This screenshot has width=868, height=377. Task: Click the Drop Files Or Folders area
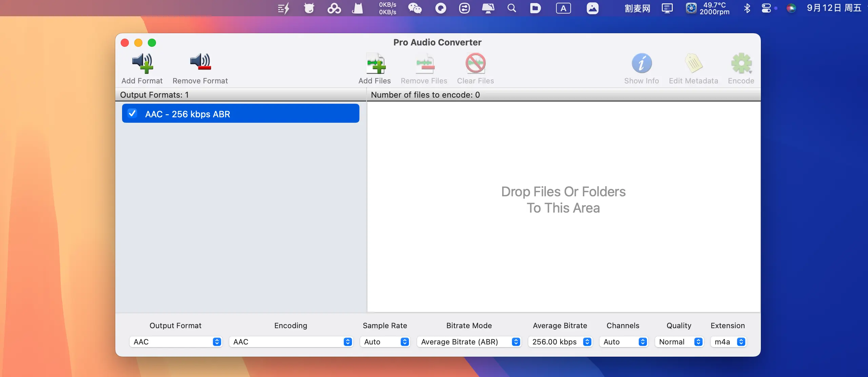coord(563,200)
